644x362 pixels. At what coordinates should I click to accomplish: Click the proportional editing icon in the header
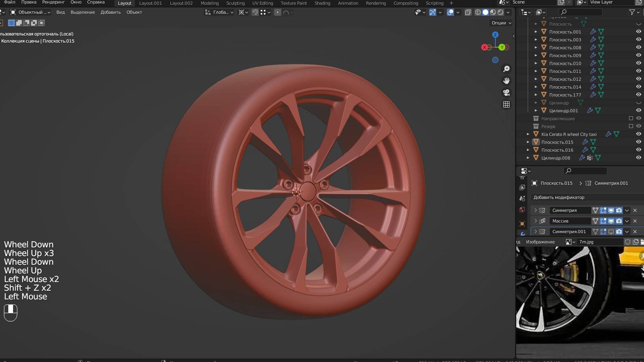278,12
